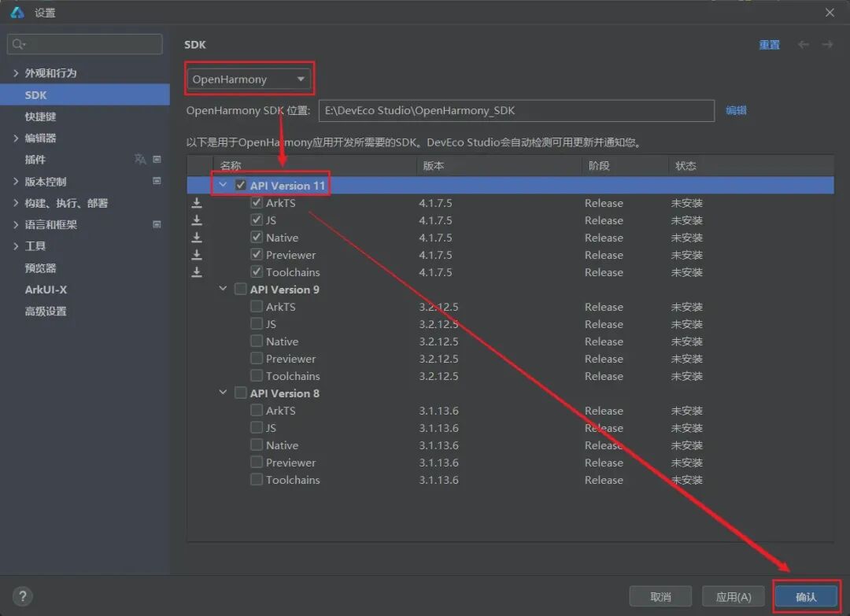The width and height of the screenshot is (850, 616).
Task: Click the 应用(A) button
Action: 734,596
